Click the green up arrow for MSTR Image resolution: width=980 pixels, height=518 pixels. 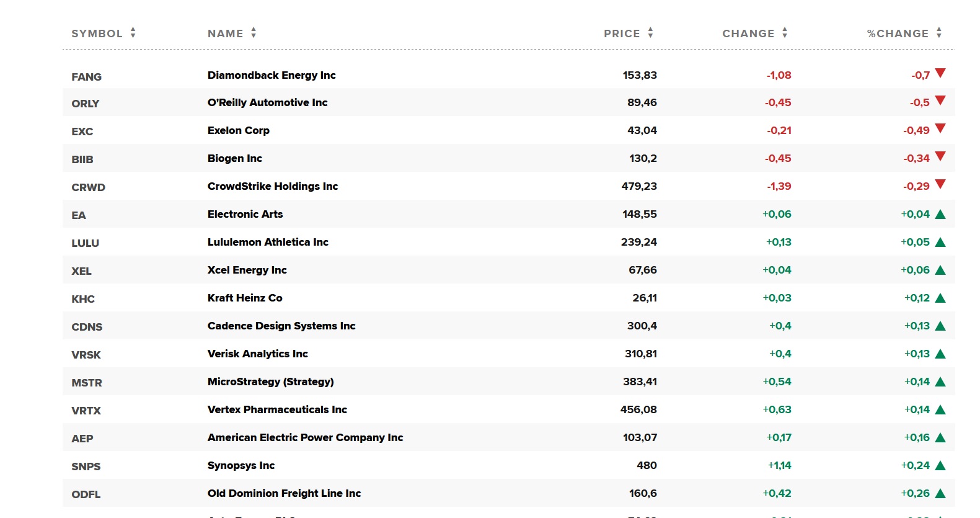(940, 382)
